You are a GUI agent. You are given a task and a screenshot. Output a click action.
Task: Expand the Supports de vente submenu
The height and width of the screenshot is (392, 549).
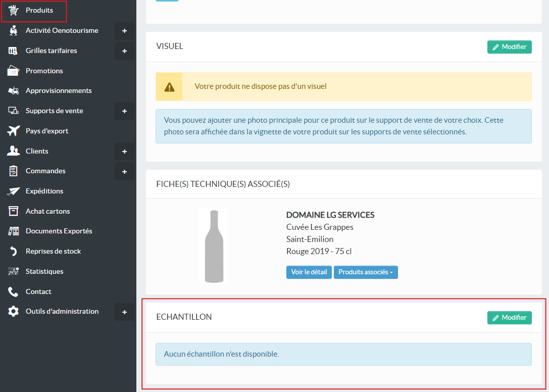point(124,111)
